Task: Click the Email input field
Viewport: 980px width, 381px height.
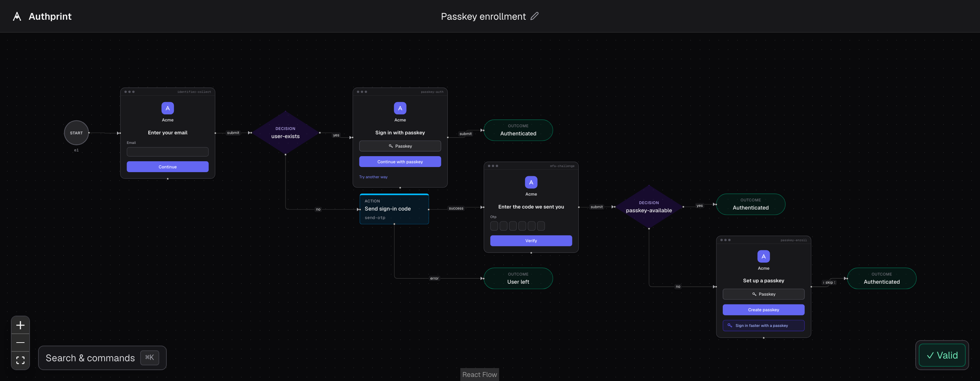Action: coord(167,152)
